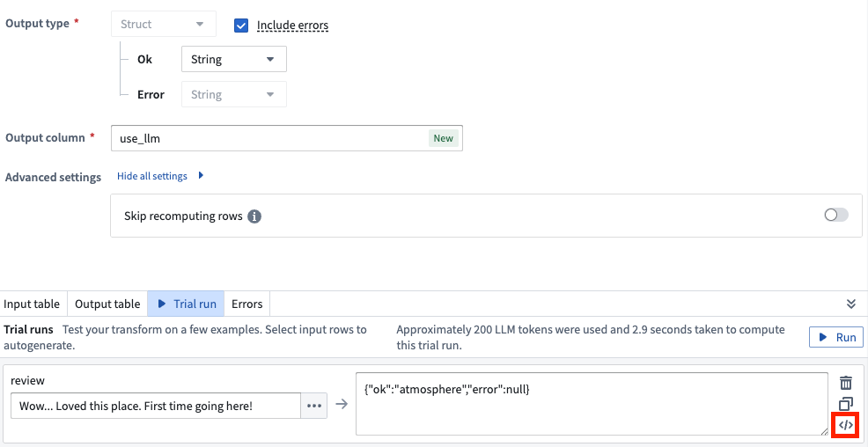The height and width of the screenshot is (447, 868).
Task: Switch to the Input table tab
Action: pos(32,304)
